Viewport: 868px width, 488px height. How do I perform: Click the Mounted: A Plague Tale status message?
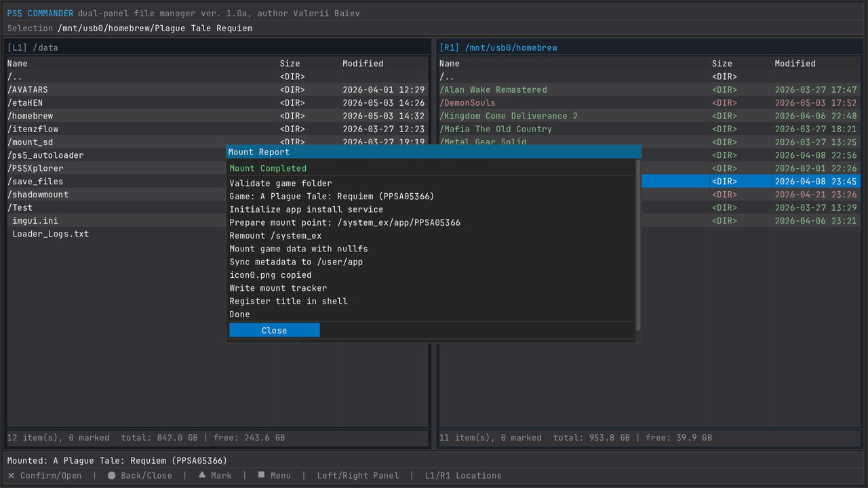[x=117, y=461]
